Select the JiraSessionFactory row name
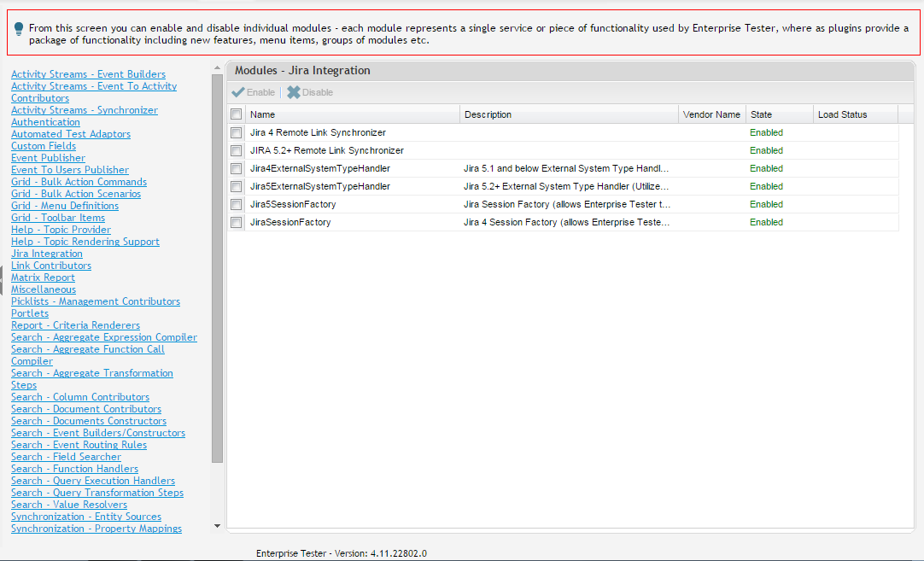Viewport: 924px width, 561px height. point(290,222)
